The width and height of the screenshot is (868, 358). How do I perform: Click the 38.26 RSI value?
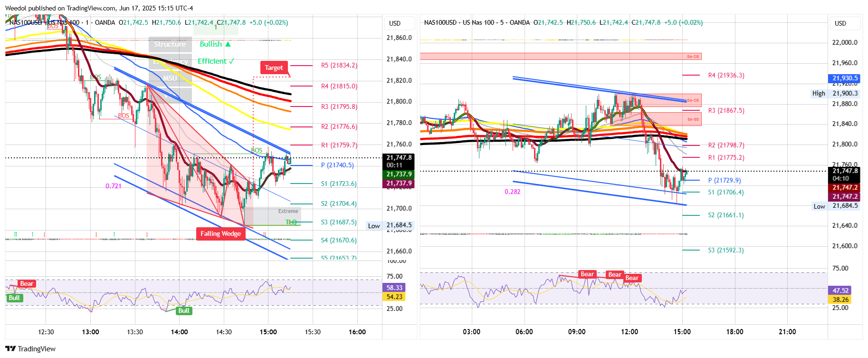[840, 300]
